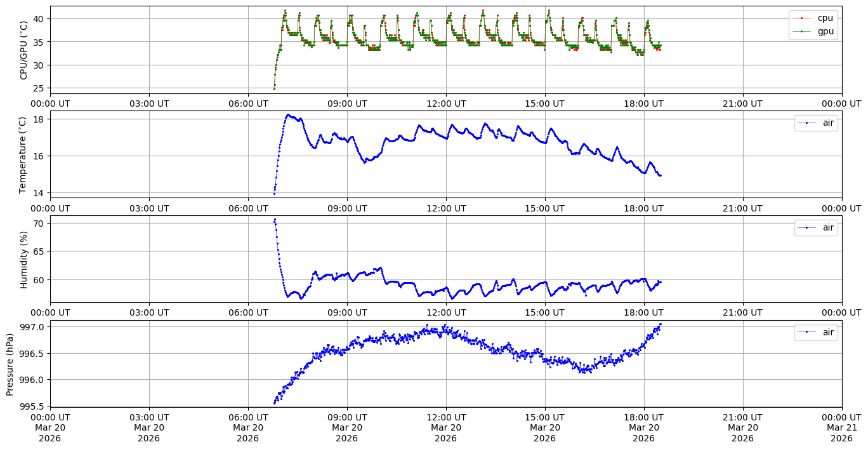Click the 70 tick on the humidity axis
The height and width of the screenshot is (449, 868).
38,223
